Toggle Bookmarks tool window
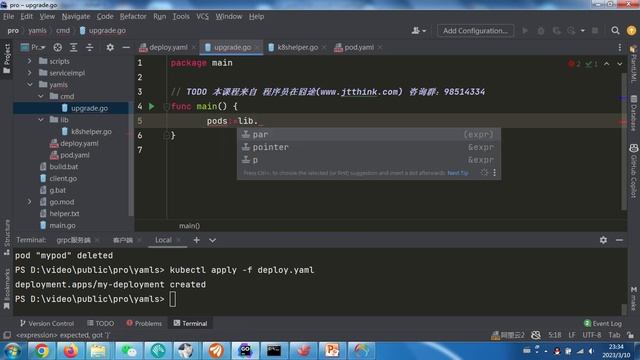The image size is (640, 360). pos(7,289)
